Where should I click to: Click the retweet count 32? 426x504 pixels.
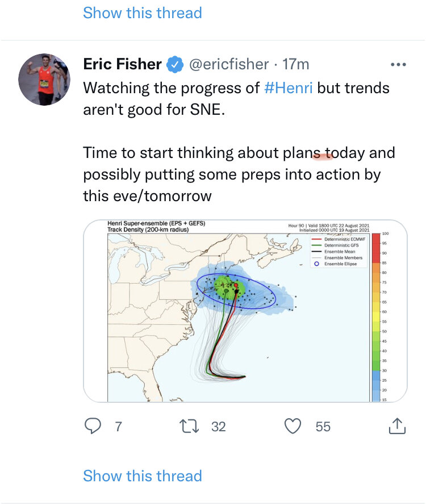tap(219, 427)
